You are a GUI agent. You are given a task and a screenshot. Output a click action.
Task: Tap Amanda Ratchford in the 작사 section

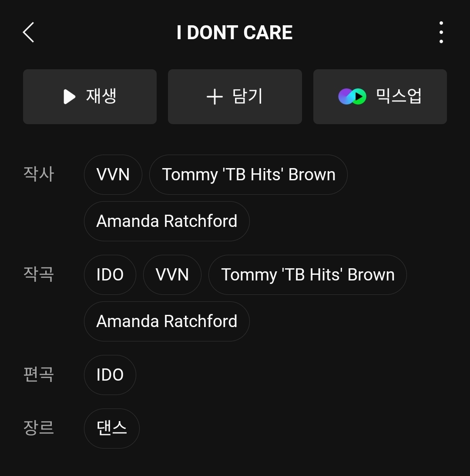click(167, 221)
